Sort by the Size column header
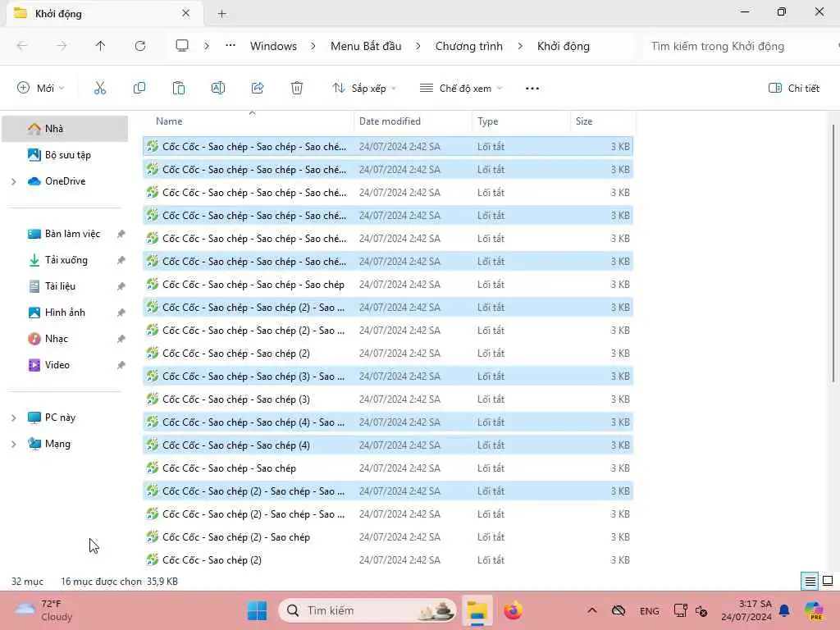 click(603, 121)
